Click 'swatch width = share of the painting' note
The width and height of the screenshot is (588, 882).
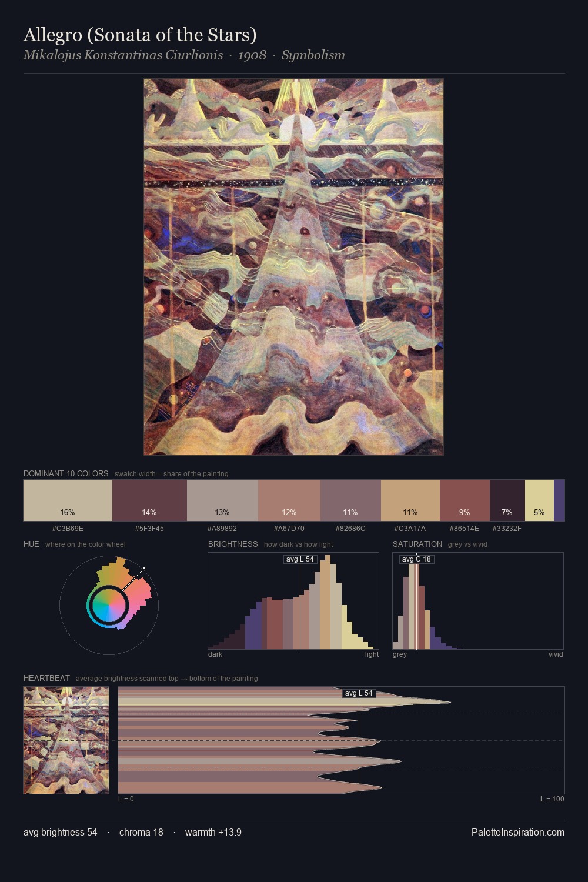click(x=172, y=474)
